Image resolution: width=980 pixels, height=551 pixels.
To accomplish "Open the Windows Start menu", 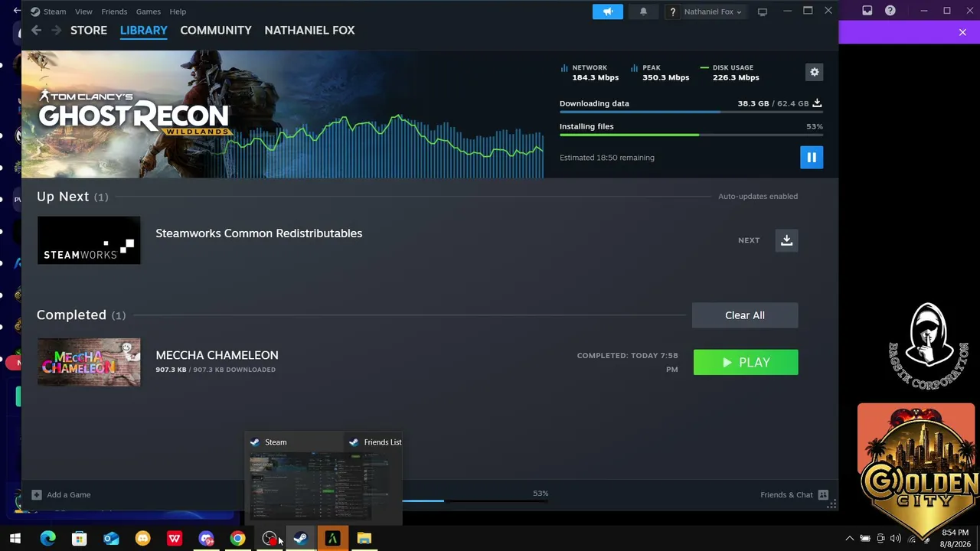I will (x=15, y=539).
